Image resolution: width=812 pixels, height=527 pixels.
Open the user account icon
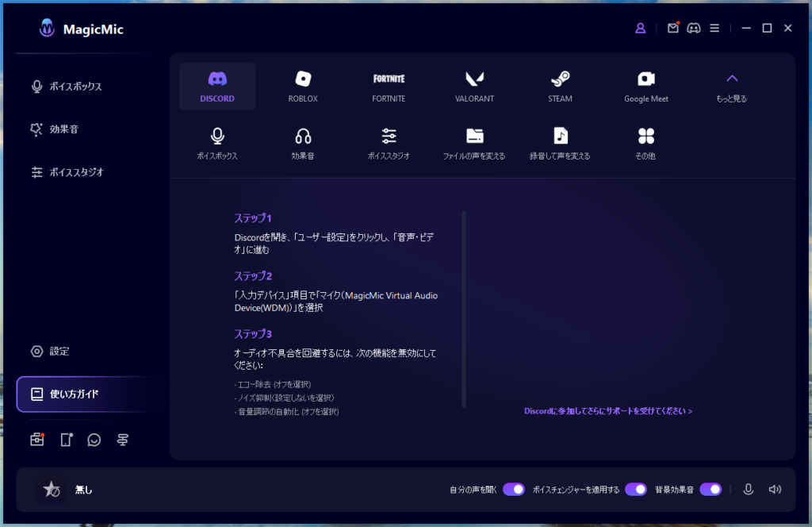click(641, 28)
